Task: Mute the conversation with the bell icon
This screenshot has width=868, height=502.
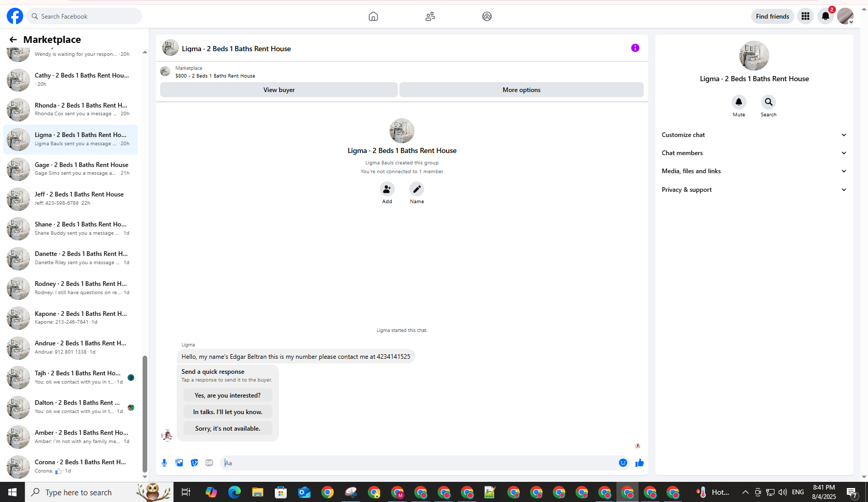Action: pyautogui.click(x=739, y=102)
